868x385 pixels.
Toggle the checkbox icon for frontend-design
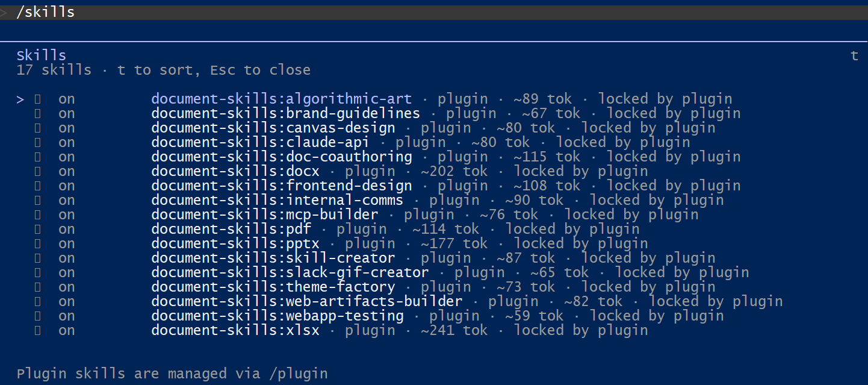(x=37, y=186)
